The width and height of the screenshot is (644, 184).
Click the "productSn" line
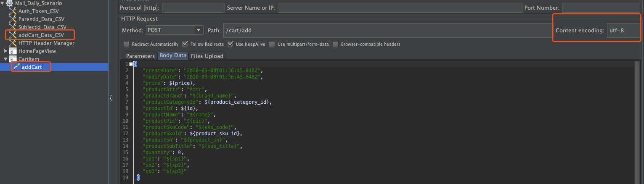point(186,140)
